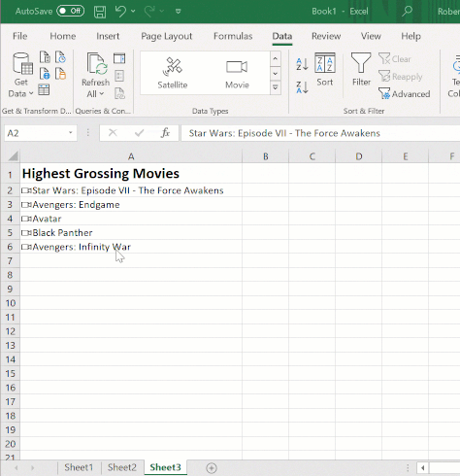
Task: Switch to the Insert tab
Action: click(x=108, y=36)
